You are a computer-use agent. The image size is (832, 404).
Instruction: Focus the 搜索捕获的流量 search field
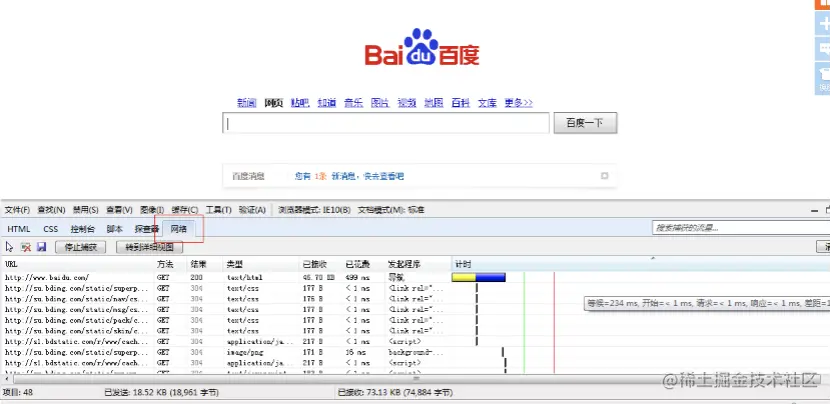coord(741,228)
